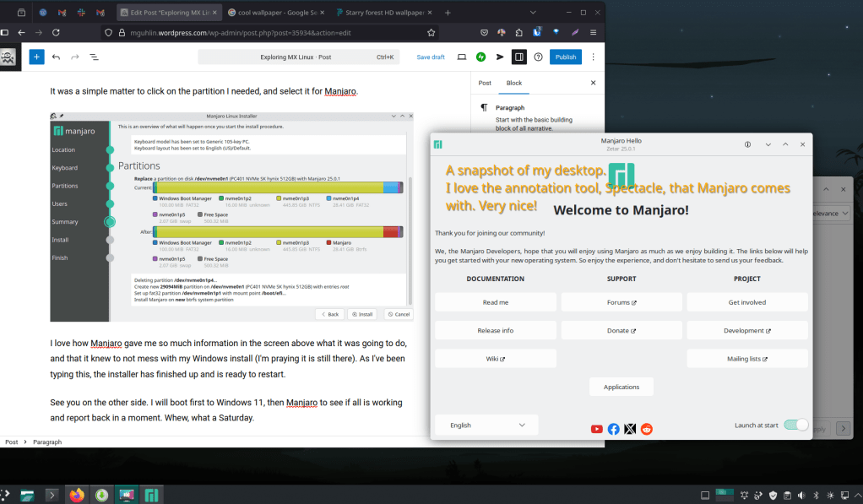
Task: Launch Firefox from the taskbar
Action: [78, 496]
